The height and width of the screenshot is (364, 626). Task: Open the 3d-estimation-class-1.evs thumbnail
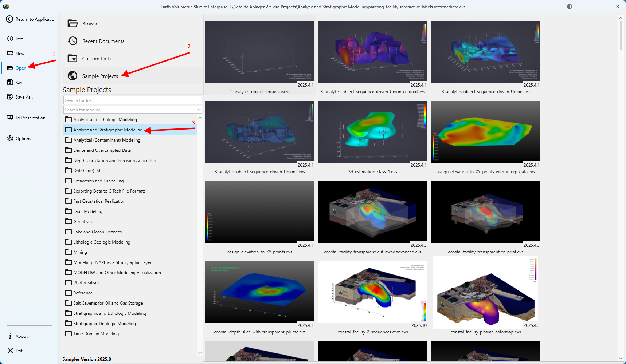tap(372, 132)
